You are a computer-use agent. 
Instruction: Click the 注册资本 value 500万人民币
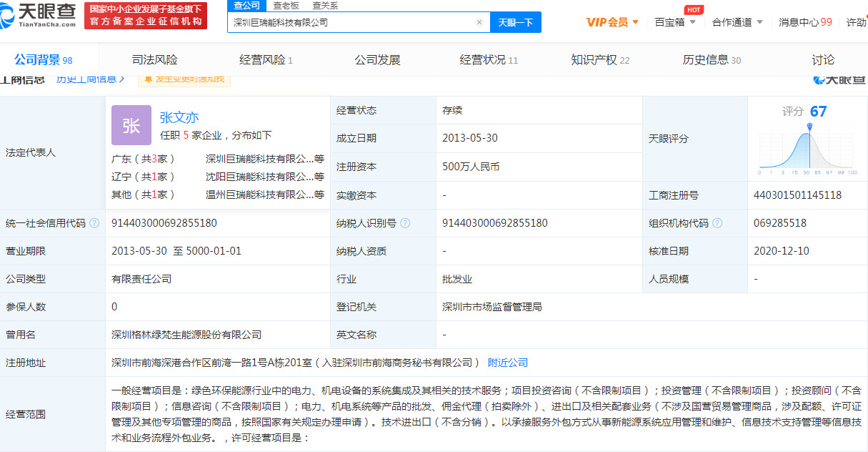click(471, 167)
